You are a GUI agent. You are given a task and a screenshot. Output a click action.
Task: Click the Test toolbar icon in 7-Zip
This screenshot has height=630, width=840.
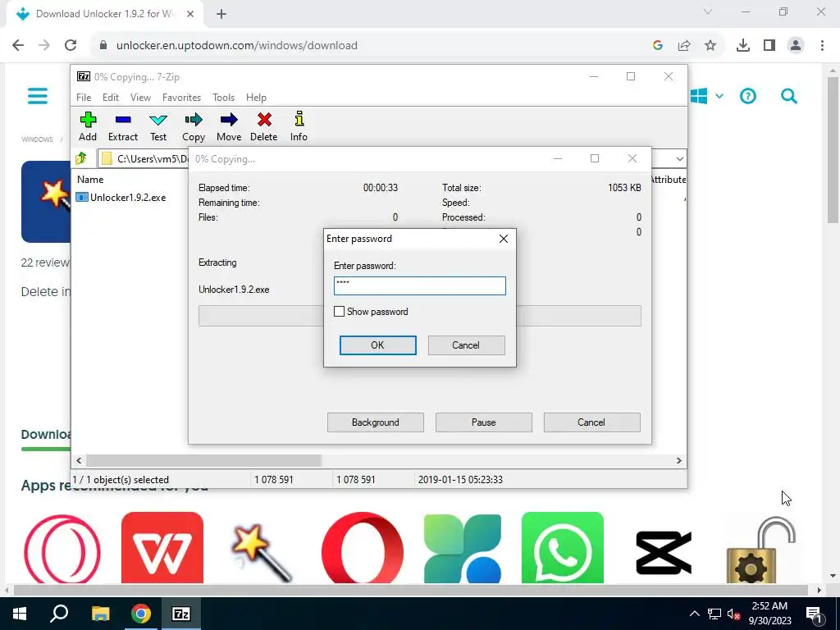(x=158, y=126)
